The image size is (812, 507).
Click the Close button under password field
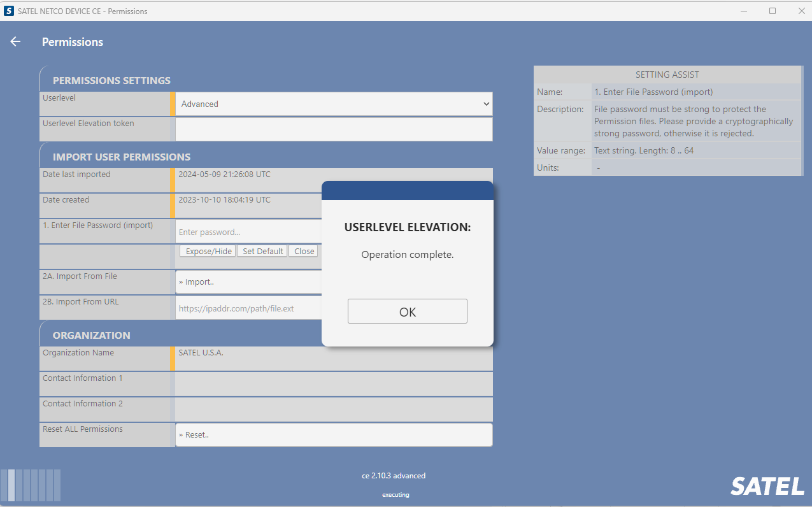pyautogui.click(x=304, y=251)
